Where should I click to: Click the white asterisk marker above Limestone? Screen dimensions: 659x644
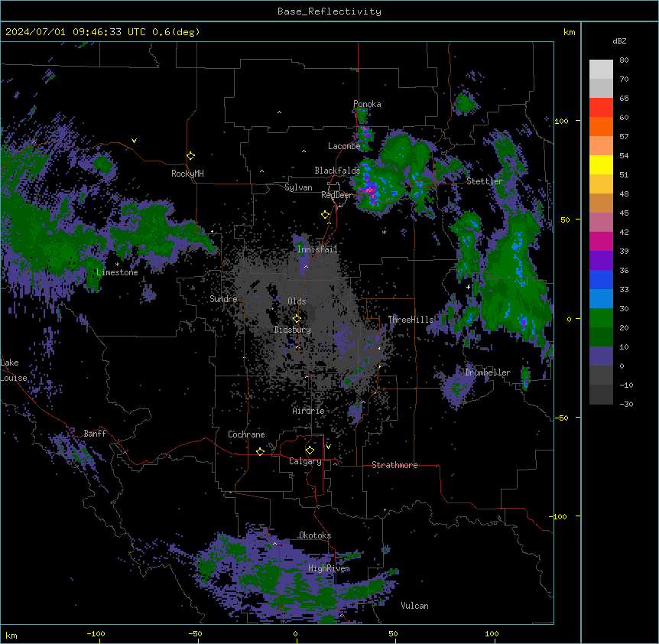pos(117,265)
